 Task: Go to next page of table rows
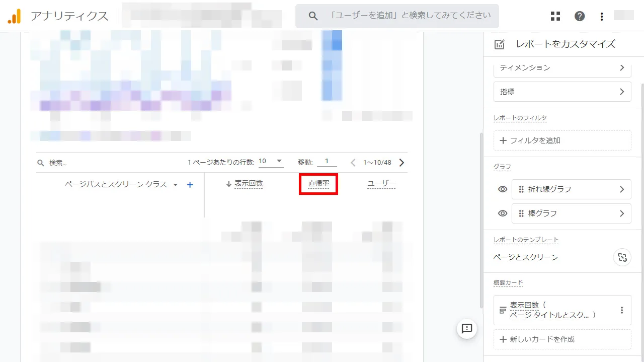coord(401,163)
